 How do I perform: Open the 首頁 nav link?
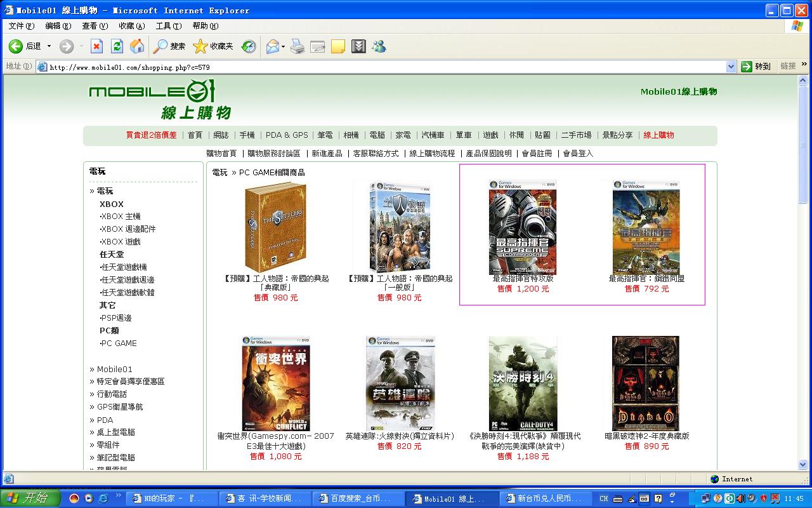click(195, 135)
